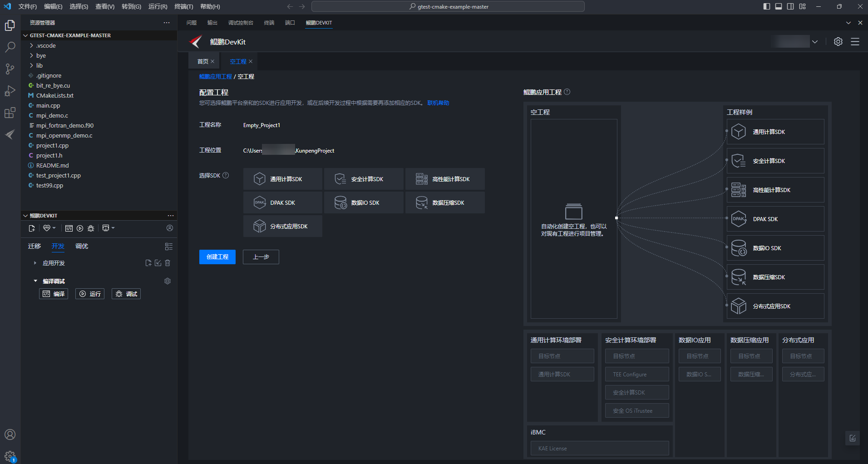Click the heart-shaped affinity check icon

pos(46,228)
